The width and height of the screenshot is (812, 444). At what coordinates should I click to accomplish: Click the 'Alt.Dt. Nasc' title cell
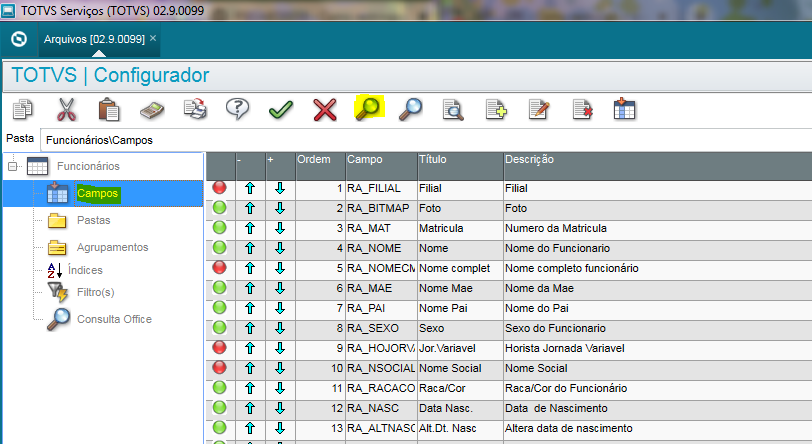(x=460, y=428)
